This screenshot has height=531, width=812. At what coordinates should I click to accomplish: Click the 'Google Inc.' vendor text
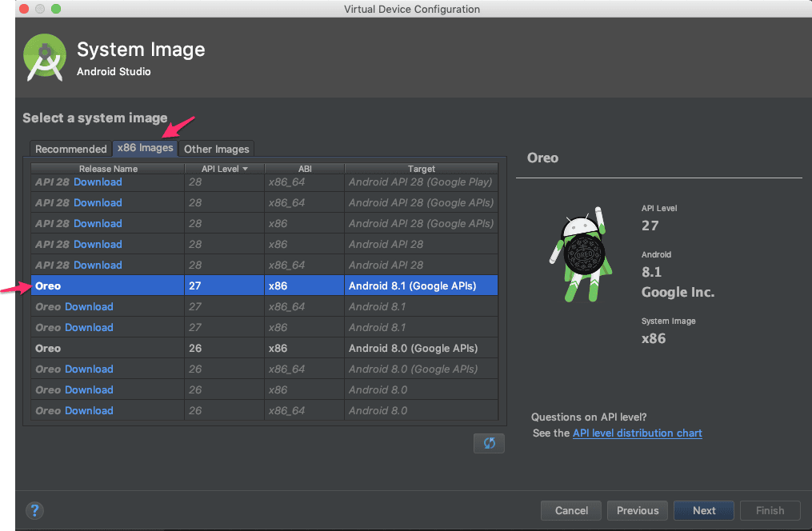pyautogui.click(x=678, y=293)
